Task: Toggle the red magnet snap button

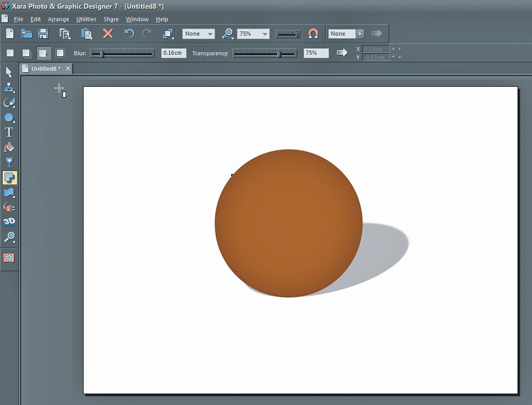Action: (x=313, y=34)
